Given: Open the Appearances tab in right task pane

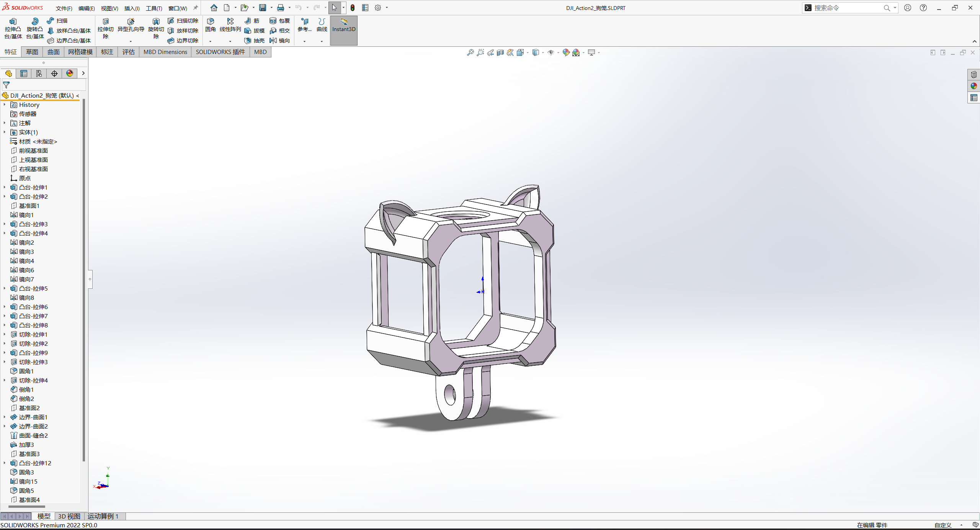Looking at the screenshot, I should coord(974,86).
